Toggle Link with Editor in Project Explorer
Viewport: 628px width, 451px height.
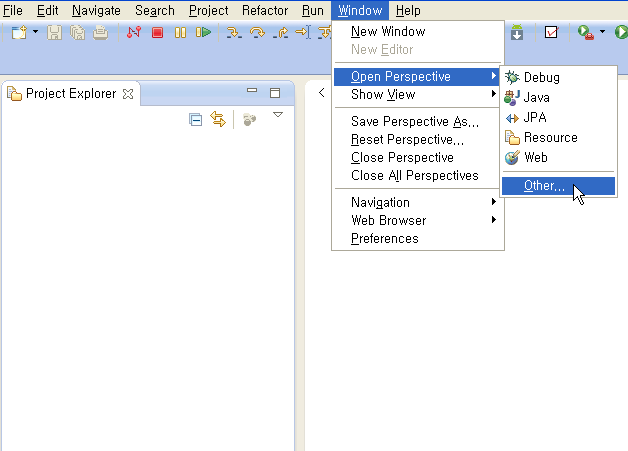click(x=218, y=119)
